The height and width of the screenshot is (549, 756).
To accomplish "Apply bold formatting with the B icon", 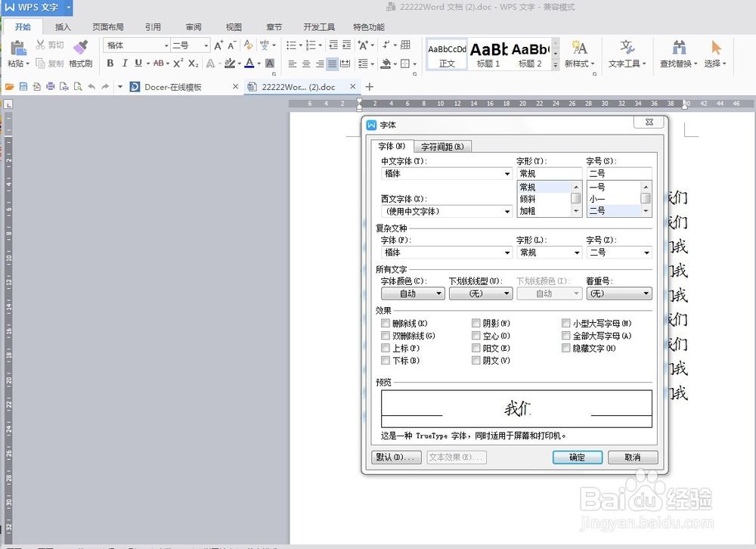I will click(110, 64).
